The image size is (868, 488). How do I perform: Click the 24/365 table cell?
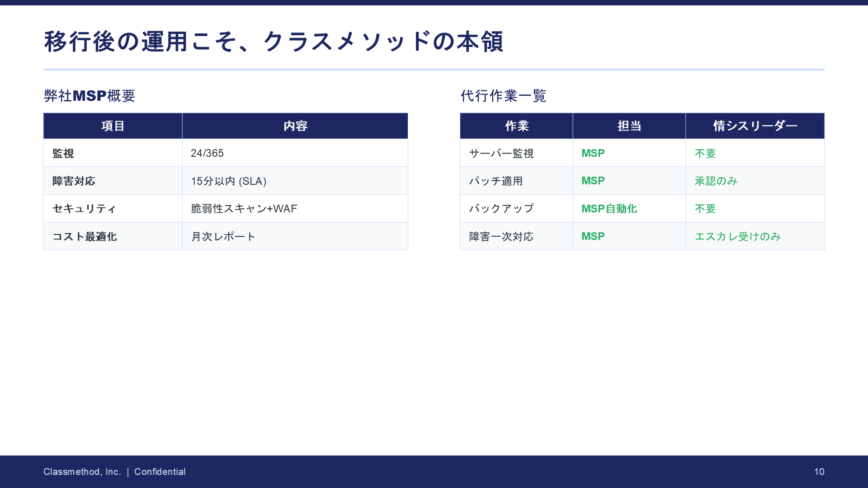207,153
